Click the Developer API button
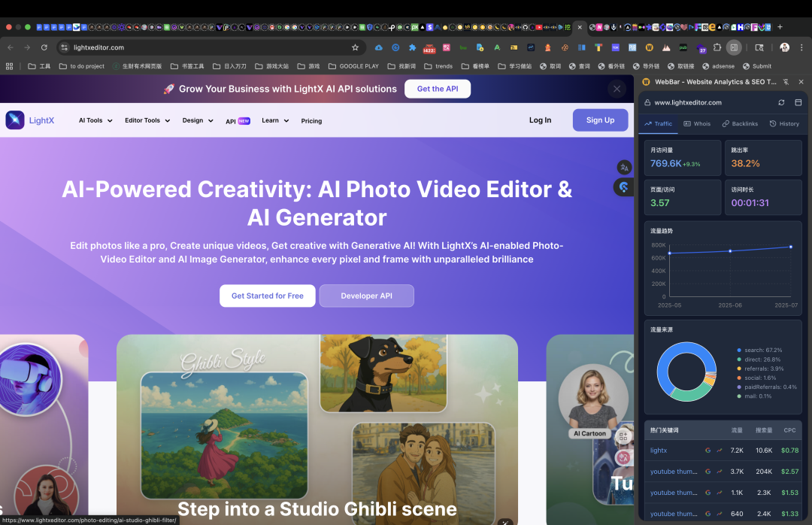The image size is (812, 525). point(367,296)
